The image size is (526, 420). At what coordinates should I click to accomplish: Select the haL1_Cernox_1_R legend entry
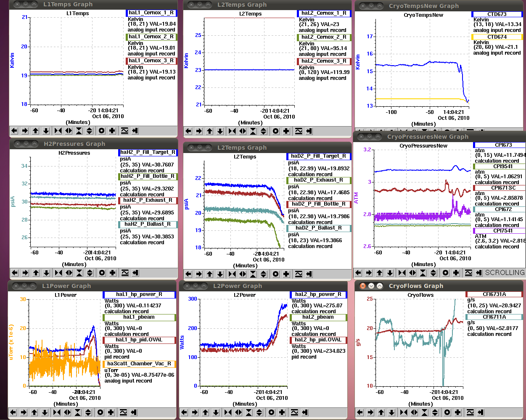pyautogui.click(x=151, y=13)
